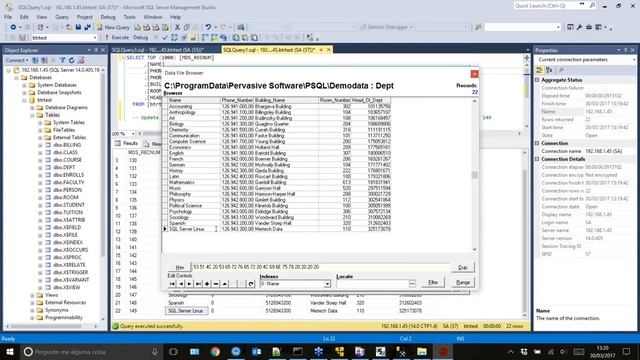Collapse the Aggregate Status section in Properties
Viewport: 640px width, 360px height.
pos(537,80)
